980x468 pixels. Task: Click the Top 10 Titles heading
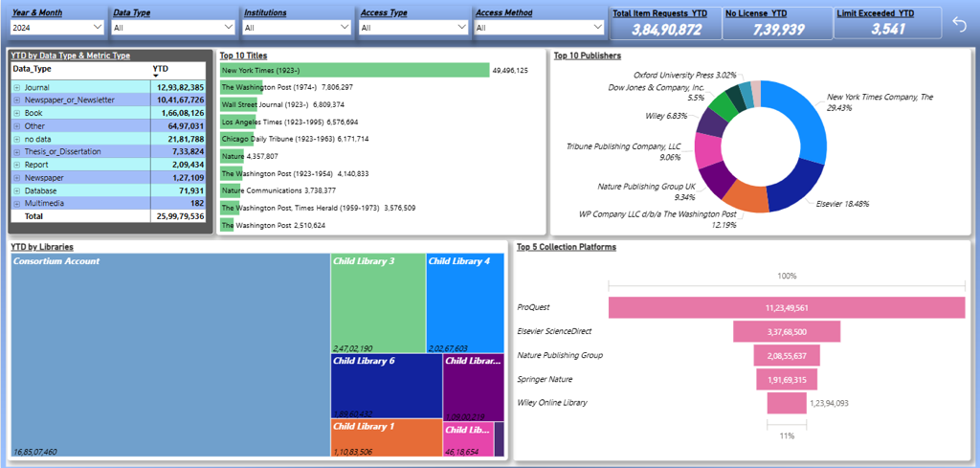tap(243, 56)
